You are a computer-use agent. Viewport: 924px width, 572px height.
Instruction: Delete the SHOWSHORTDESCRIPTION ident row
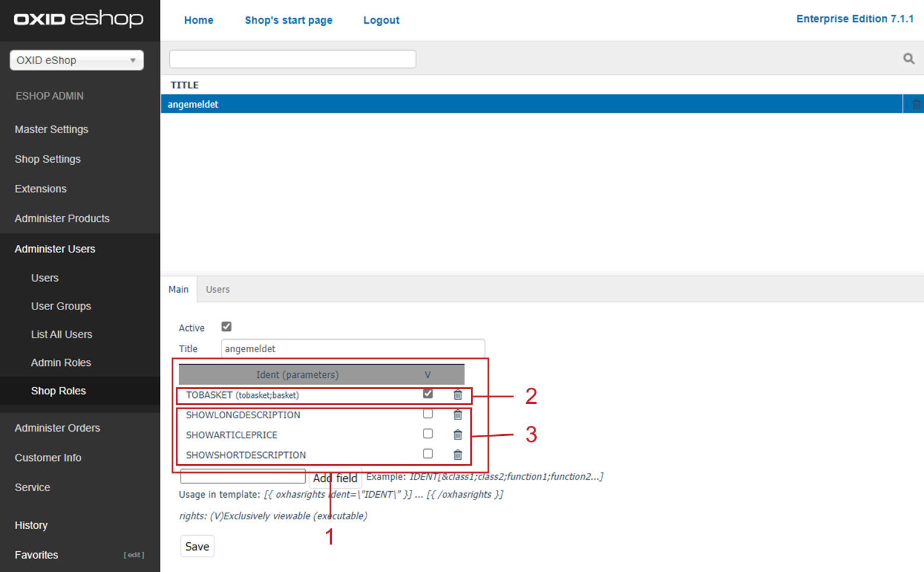tap(457, 455)
